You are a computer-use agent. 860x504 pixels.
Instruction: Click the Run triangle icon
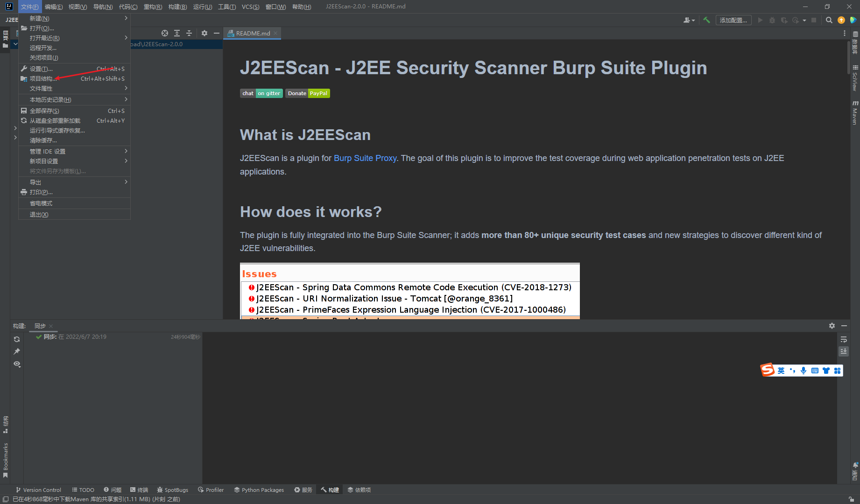[x=760, y=20]
